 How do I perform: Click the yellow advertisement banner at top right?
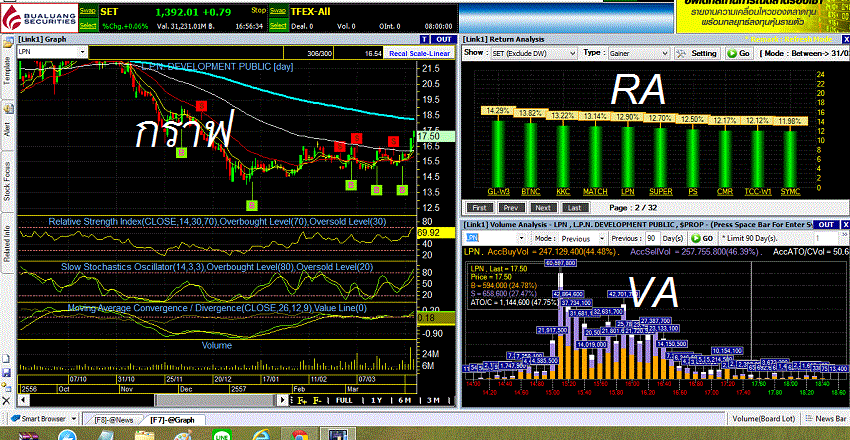[x=761, y=16]
